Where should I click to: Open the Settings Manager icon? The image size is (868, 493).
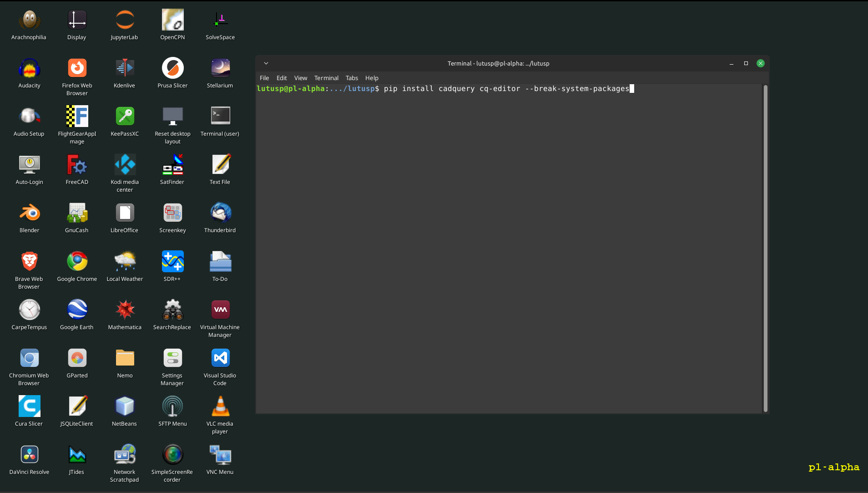click(172, 359)
